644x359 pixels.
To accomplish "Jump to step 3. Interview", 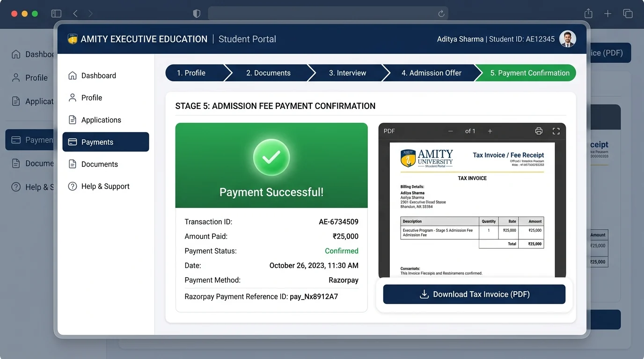I will tap(348, 73).
